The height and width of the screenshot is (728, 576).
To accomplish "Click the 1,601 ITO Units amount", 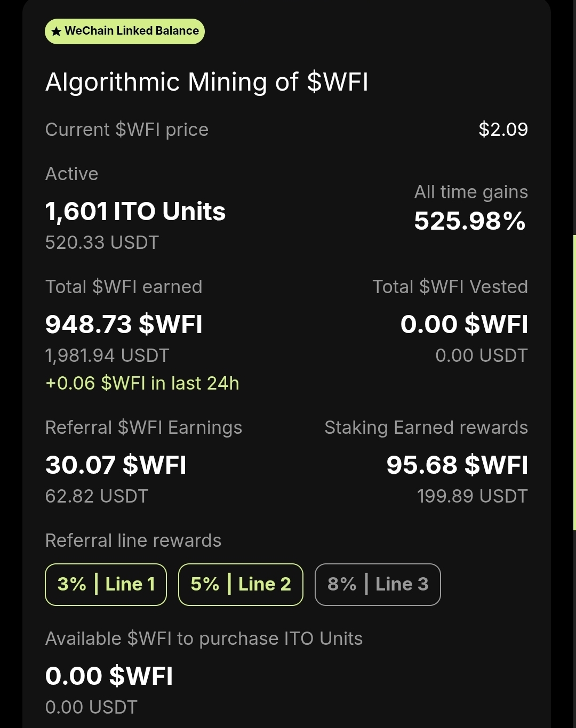I will (x=135, y=212).
